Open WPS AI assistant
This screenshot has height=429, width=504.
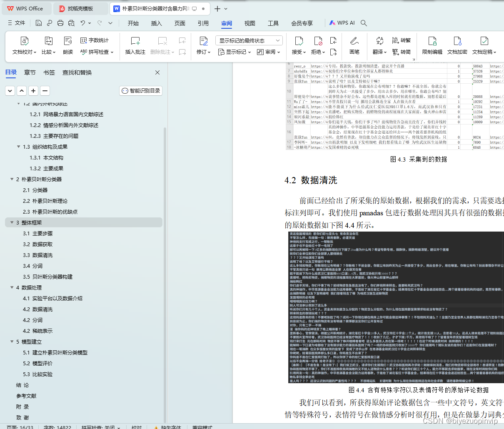[x=342, y=23]
